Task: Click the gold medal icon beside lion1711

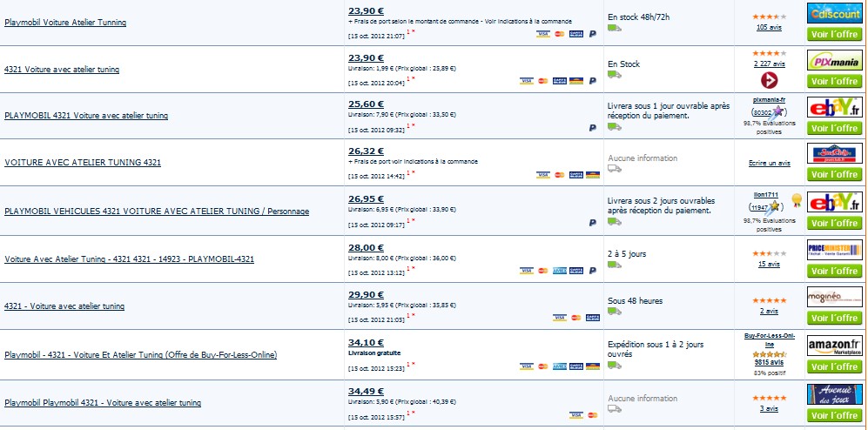Action: (796, 199)
